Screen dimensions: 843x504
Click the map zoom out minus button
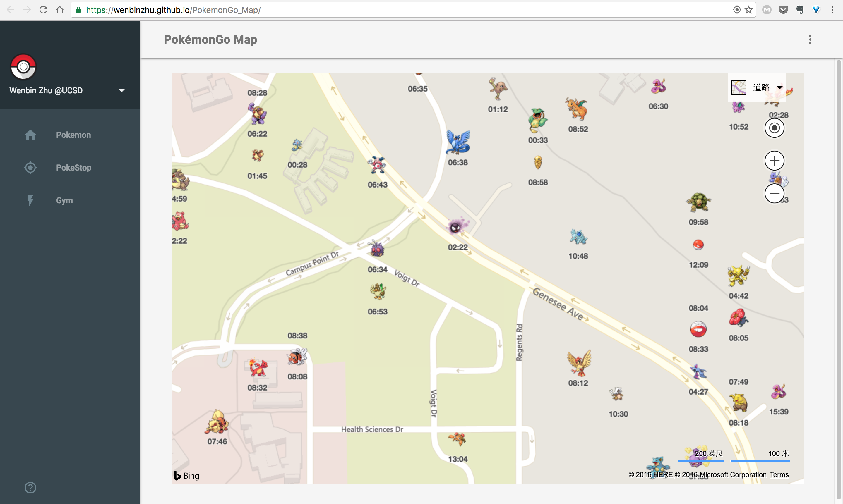coord(774,194)
